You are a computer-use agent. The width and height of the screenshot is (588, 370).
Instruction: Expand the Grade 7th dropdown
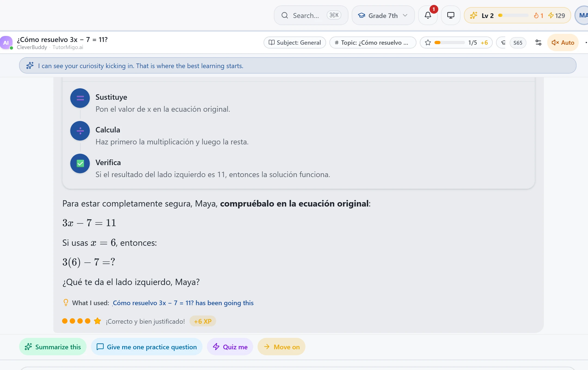point(383,15)
